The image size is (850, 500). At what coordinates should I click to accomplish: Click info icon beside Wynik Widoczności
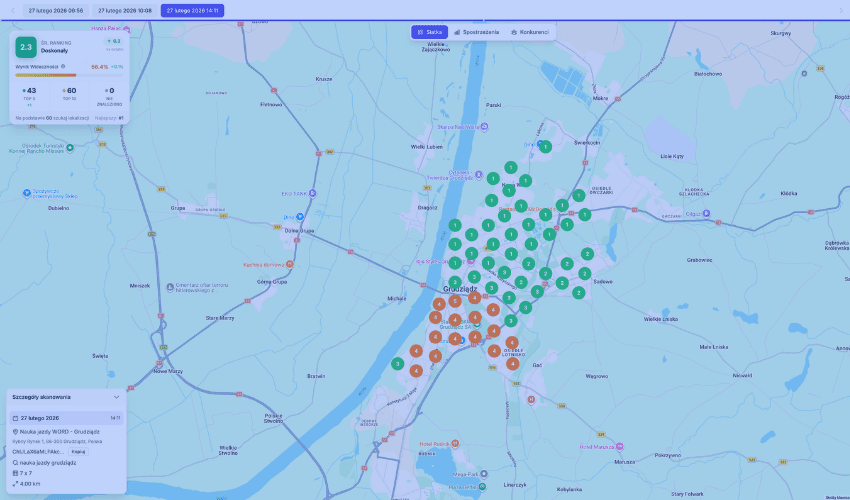(x=63, y=67)
